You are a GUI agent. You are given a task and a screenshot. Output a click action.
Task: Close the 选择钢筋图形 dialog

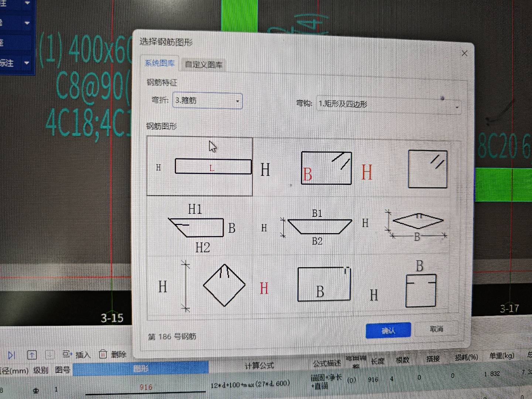tap(464, 53)
